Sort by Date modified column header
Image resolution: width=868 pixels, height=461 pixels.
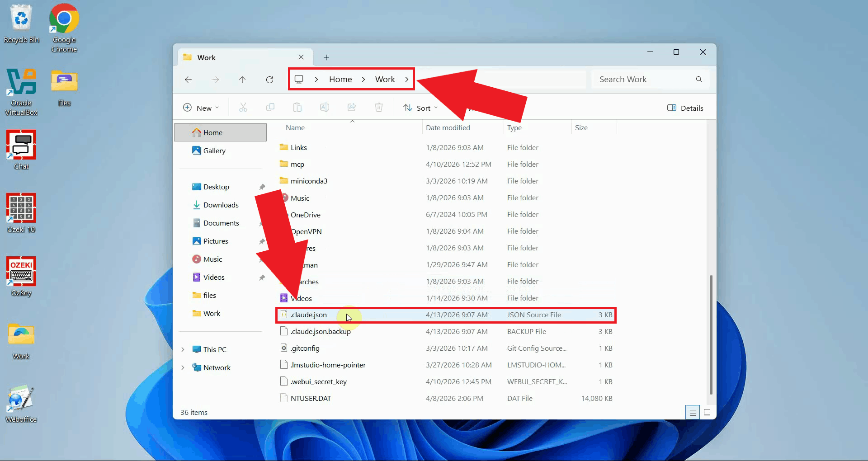pyautogui.click(x=448, y=128)
